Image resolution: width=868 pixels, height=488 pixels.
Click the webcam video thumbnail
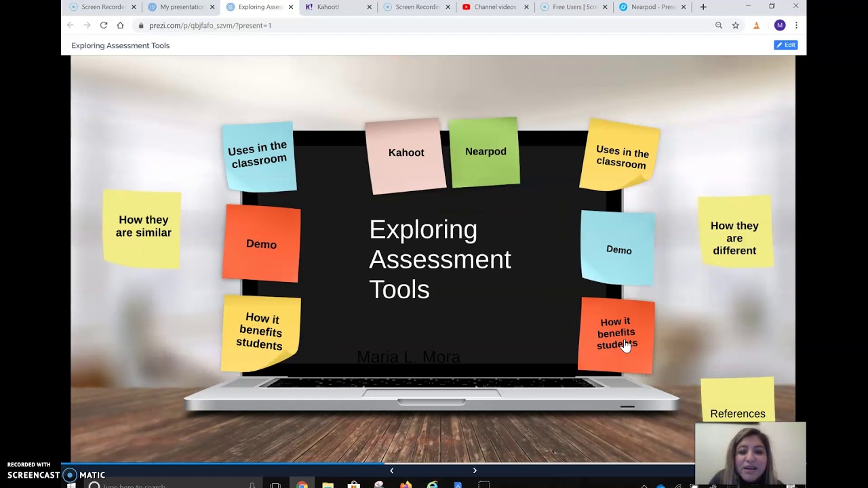click(x=751, y=453)
